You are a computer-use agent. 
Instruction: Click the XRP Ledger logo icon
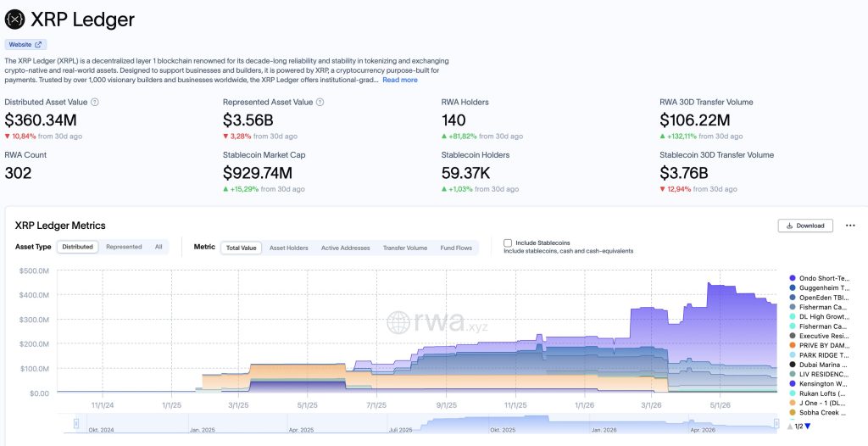coord(14,20)
